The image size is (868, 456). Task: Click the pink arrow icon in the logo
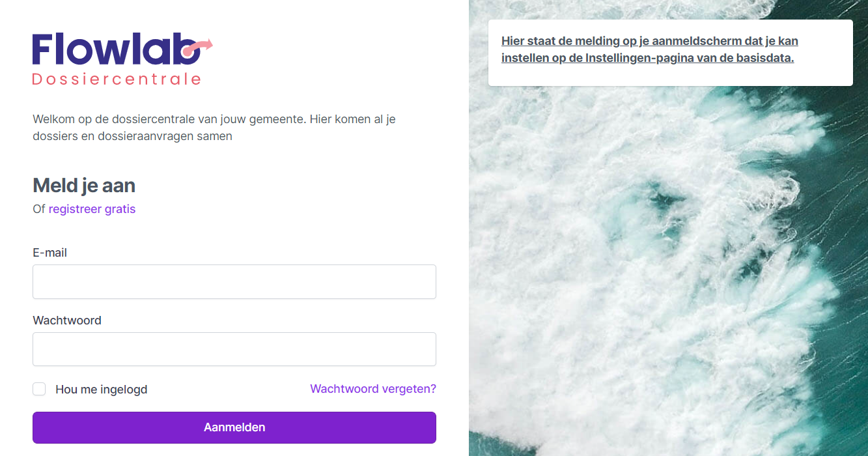point(197,48)
